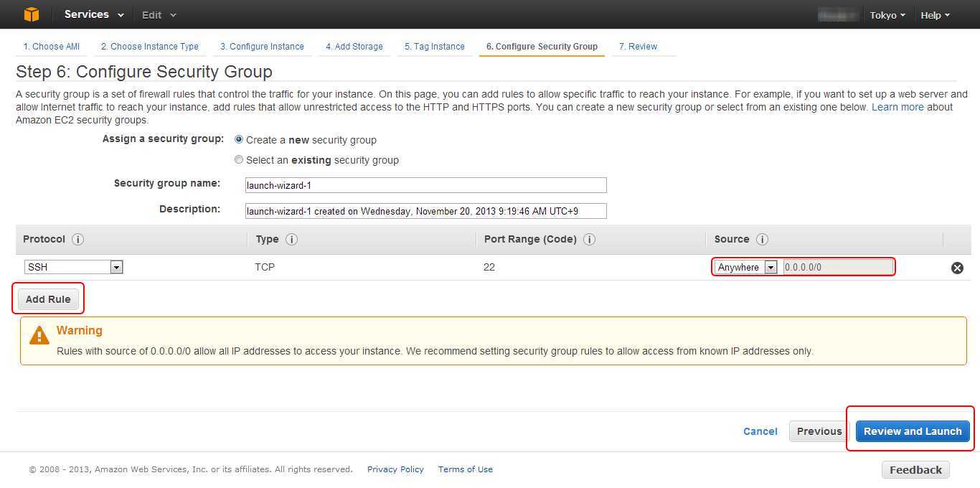Open the Tokyo region menu
This screenshot has width=980, height=488.
[887, 15]
